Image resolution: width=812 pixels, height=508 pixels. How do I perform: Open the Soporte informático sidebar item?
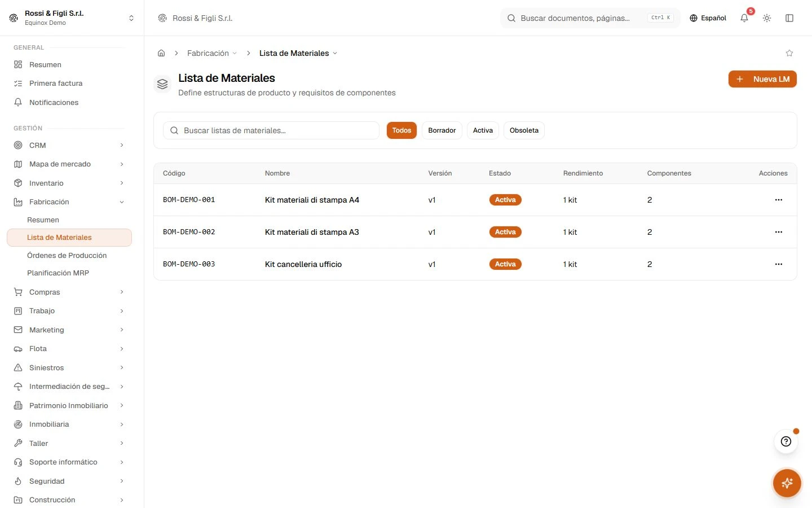(x=69, y=462)
